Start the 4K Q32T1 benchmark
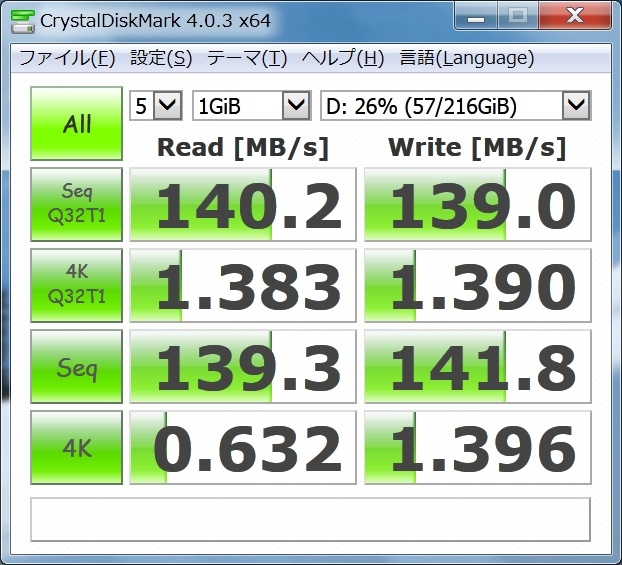Viewport: 622px width, 565px height. click(x=77, y=285)
